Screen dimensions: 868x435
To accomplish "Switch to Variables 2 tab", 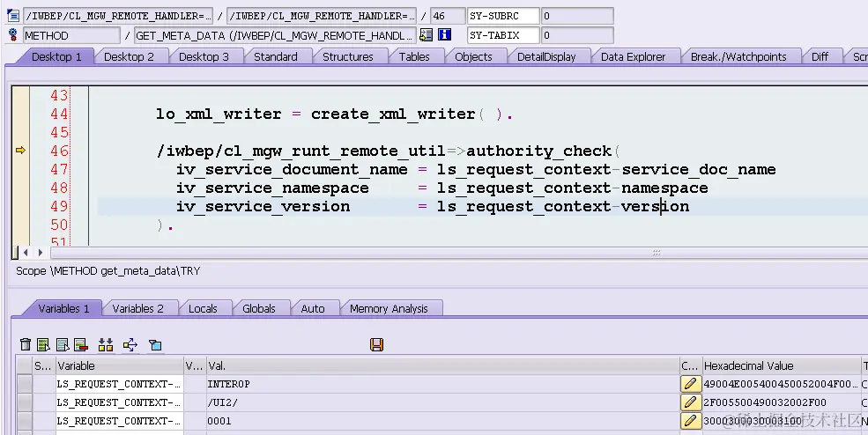I will (137, 308).
